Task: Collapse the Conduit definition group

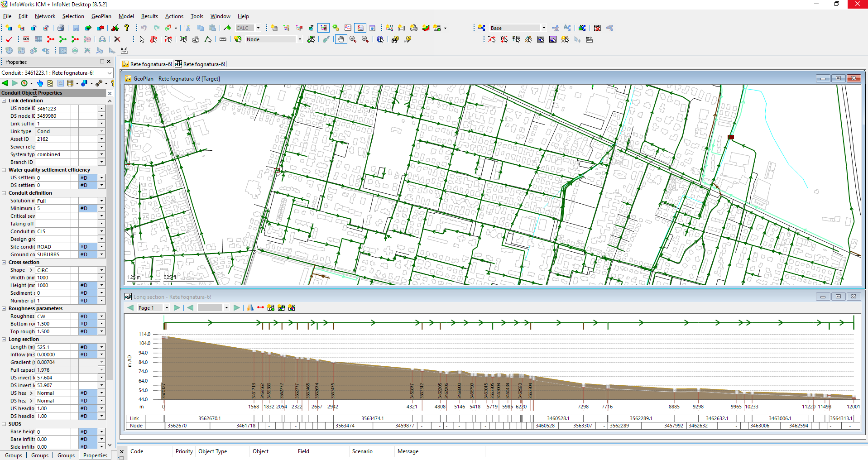Action: (4, 193)
